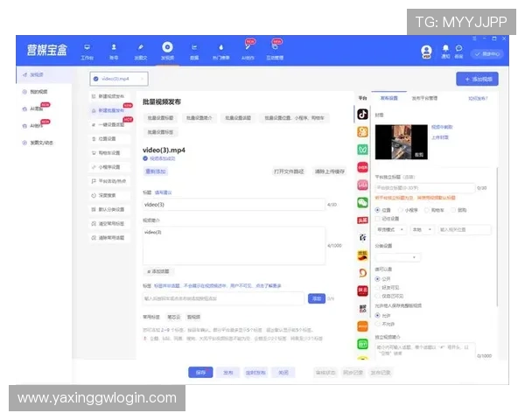Image resolution: width=525 pixels, height=420 pixels.
Task: Focus the platform independent title input
Action: 425,188
